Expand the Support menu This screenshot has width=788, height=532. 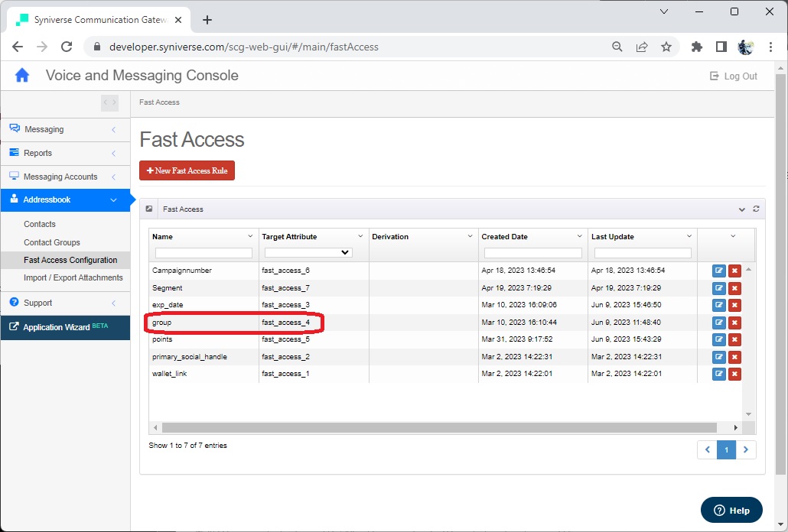[65, 303]
